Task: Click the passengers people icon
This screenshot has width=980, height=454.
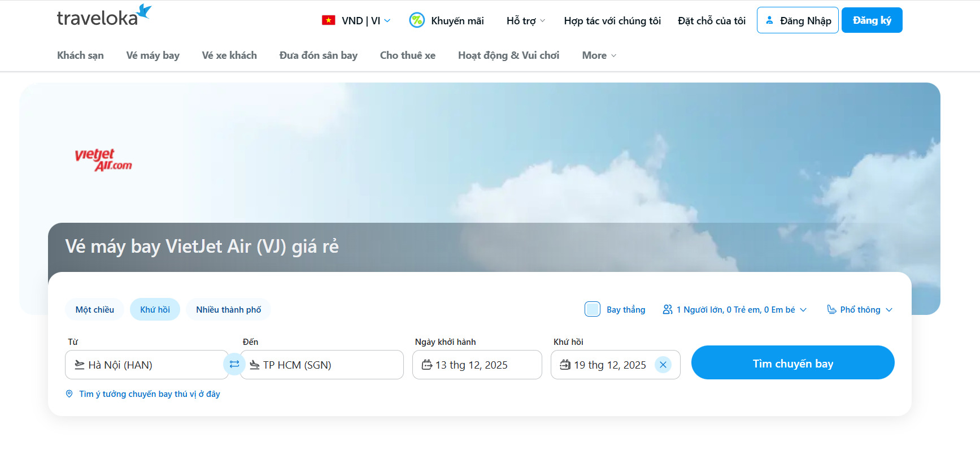Action: [668, 309]
